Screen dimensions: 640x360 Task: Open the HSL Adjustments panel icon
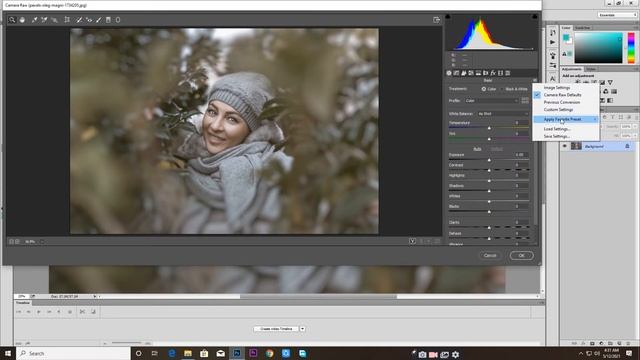click(x=471, y=73)
